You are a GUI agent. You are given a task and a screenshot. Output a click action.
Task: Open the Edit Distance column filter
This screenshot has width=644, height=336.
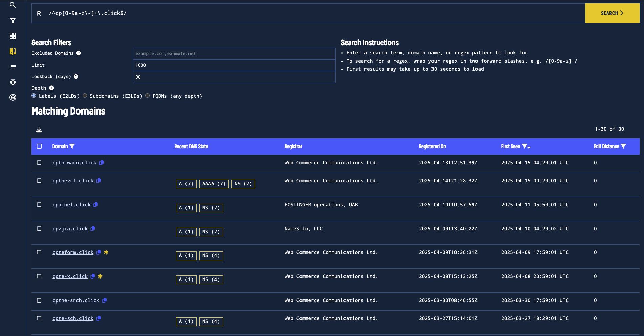(x=623, y=146)
